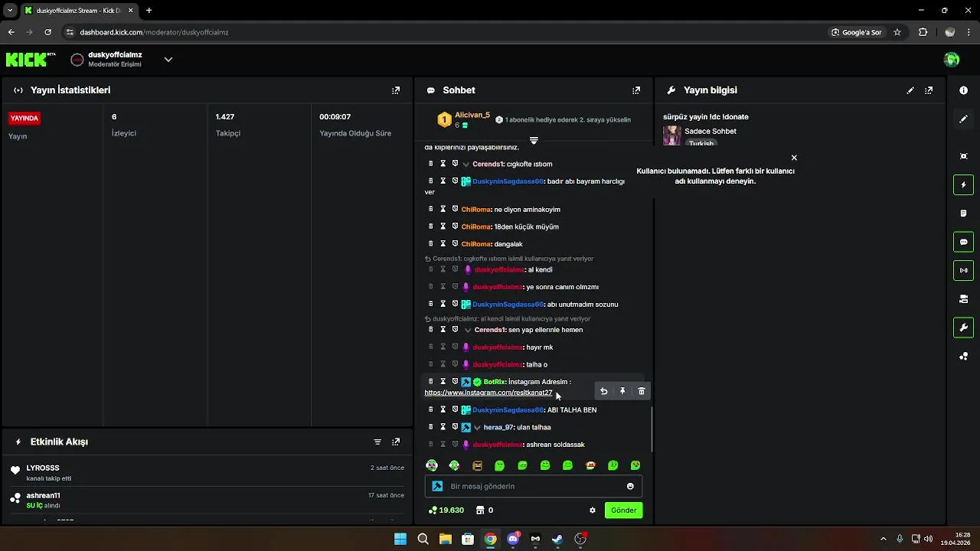Click the YAYINDA live badge

pos(24,119)
